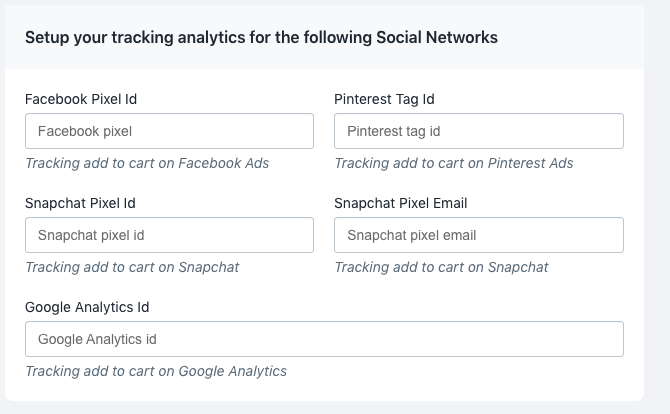Click the Facebook Pixel Id input field
Image resolution: width=670 pixels, height=414 pixels.
tap(169, 131)
